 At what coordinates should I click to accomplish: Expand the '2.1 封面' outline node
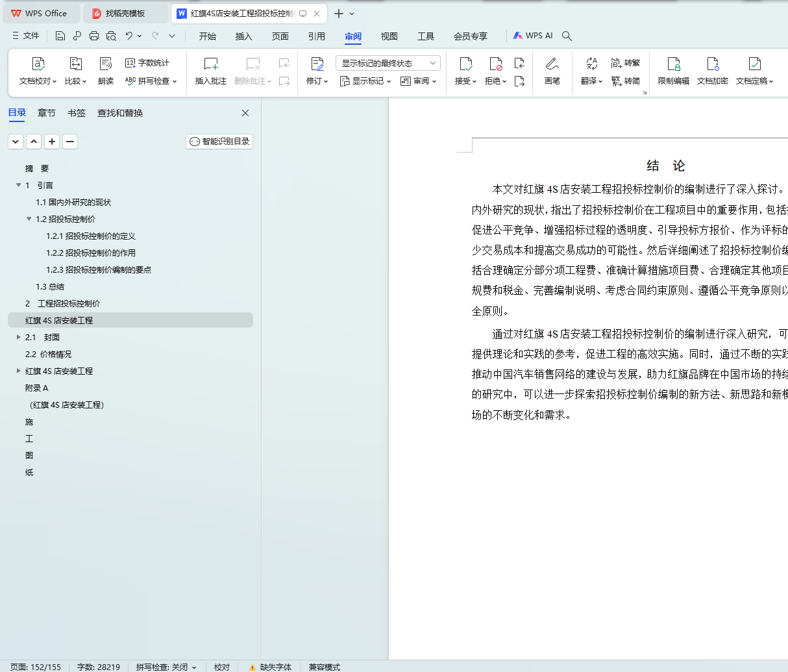[18, 337]
